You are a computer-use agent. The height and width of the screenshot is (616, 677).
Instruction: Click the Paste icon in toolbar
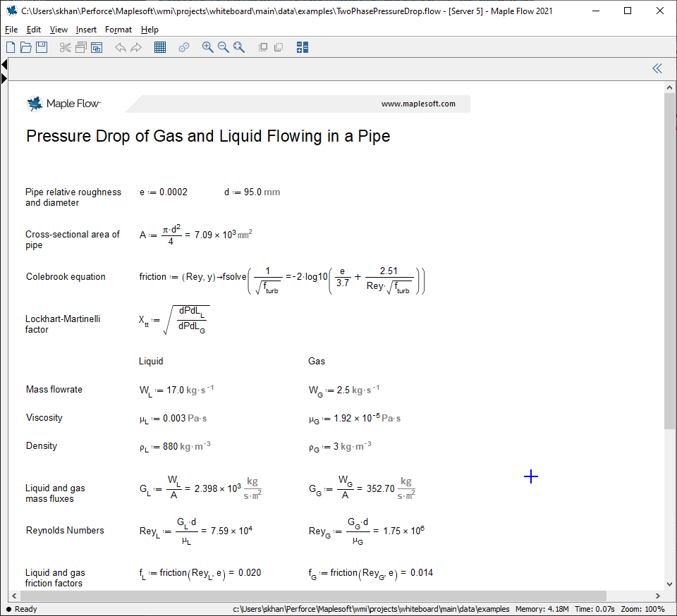tap(97, 47)
